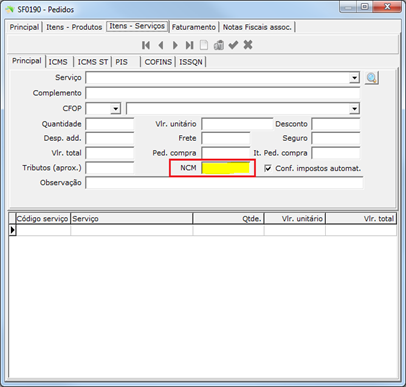
Task: Maximize the SF0190 Pedidos window
Action: tap(365, 7)
